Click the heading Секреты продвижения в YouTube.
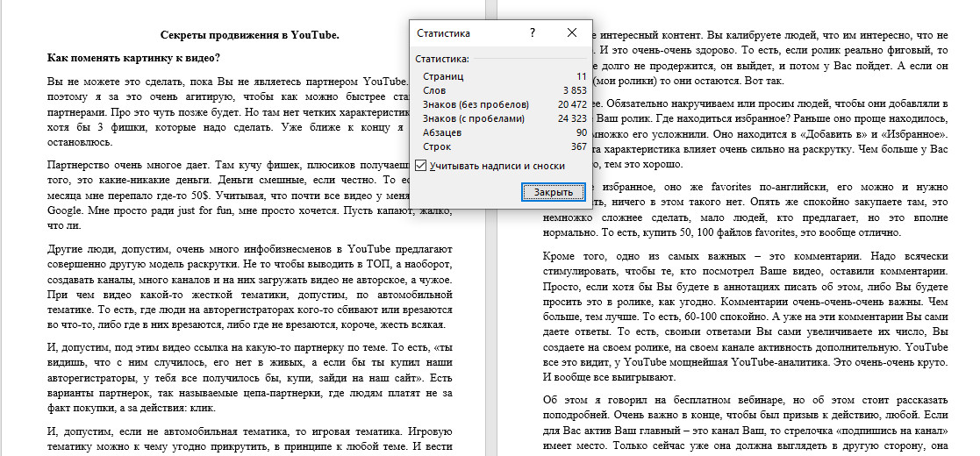 click(250, 35)
